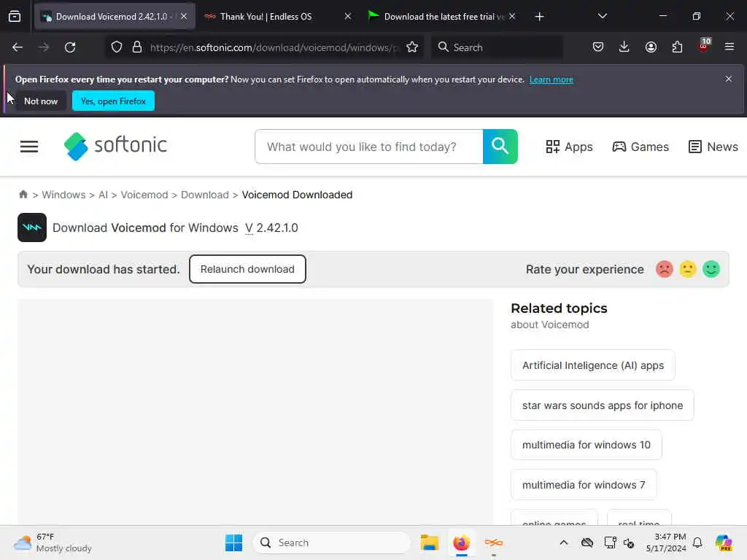Bookmark this page with the star icon
The width and height of the screenshot is (747, 560).
coord(412,47)
